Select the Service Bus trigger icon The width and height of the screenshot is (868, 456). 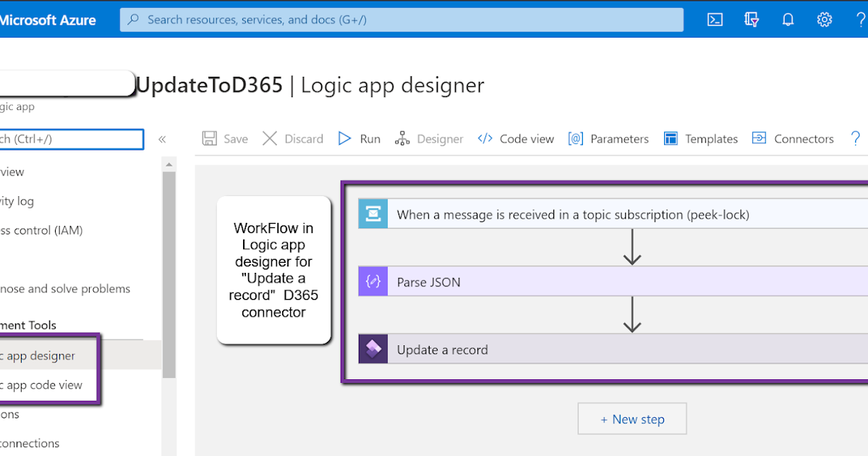click(373, 213)
